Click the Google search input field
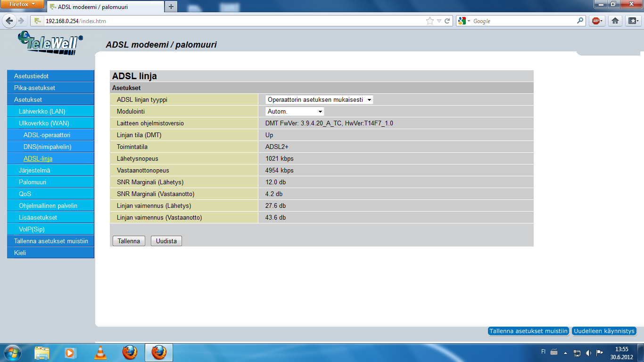Viewport: 644px width, 362px height. pos(523,21)
